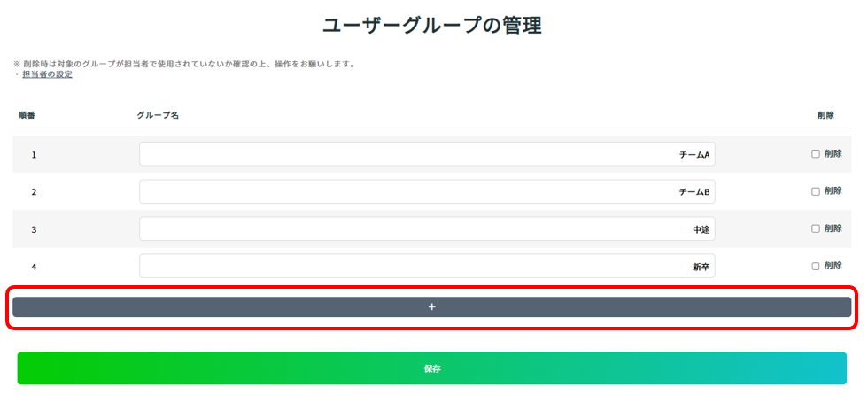
Task: Tick the 削除 checkbox for チームB
Action: [816, 191]
